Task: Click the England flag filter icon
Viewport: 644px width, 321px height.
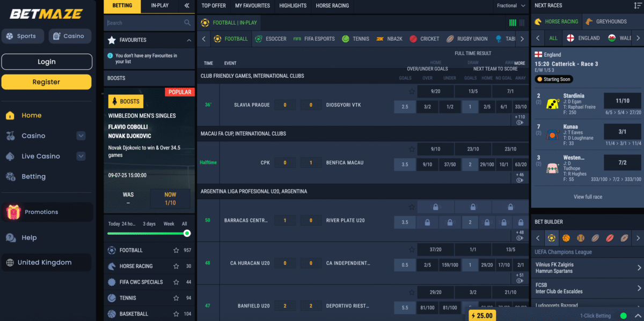Action: 570,39
